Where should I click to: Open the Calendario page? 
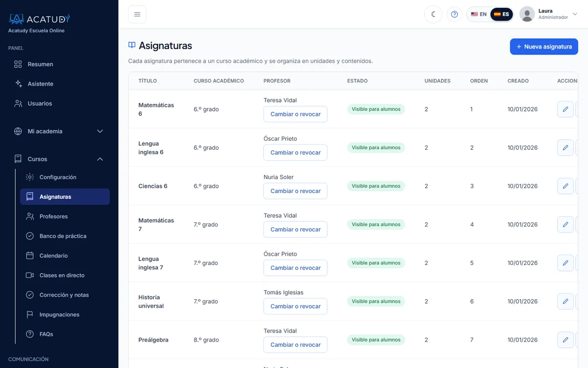click(65, 256)
